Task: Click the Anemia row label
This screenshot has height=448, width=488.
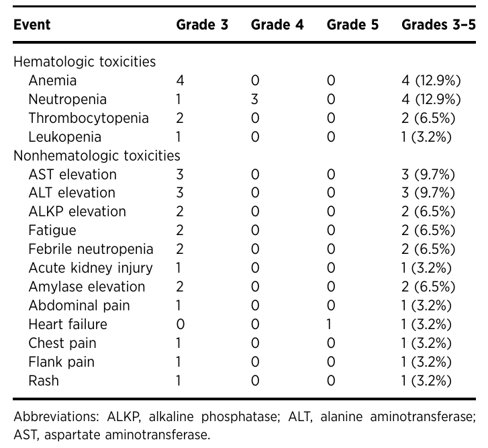Action: 52,81
